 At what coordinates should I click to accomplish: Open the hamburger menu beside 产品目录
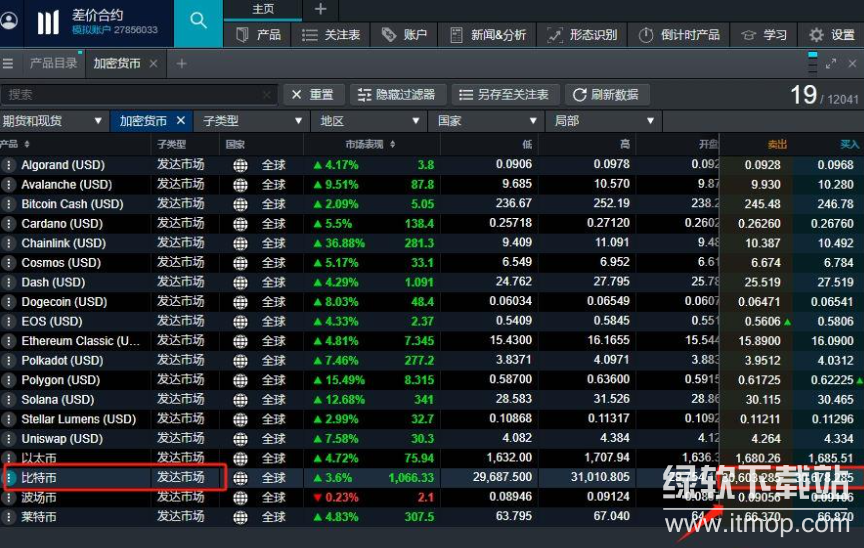tap(8, 64)
